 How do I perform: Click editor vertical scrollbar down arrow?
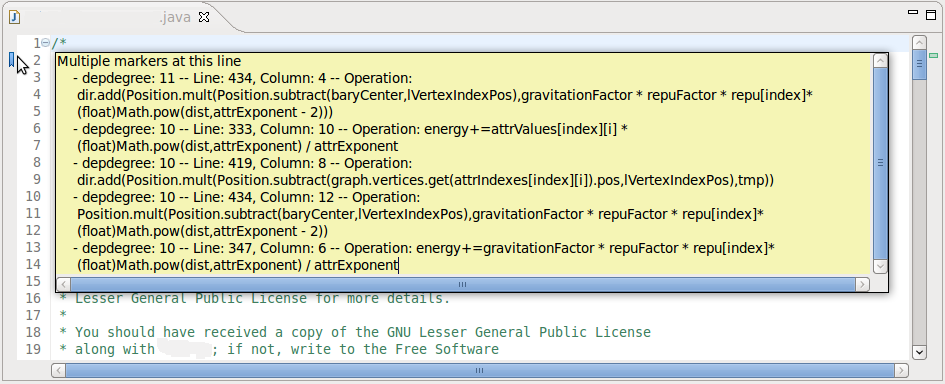(919, 352)
